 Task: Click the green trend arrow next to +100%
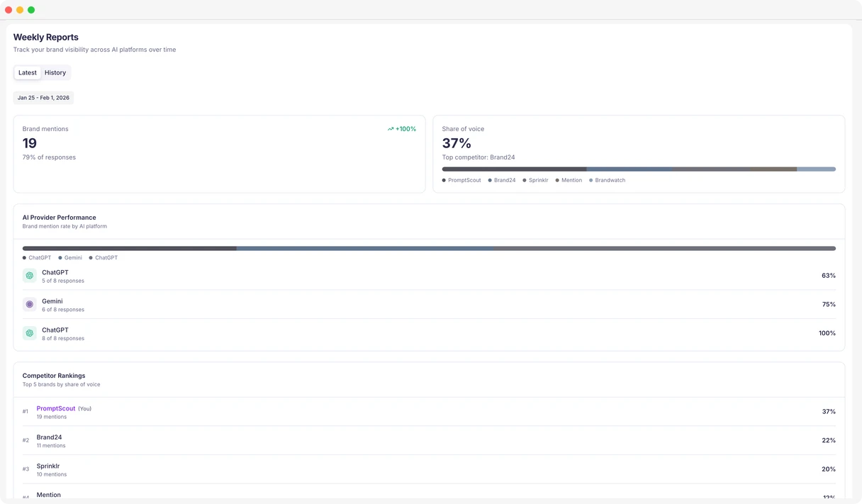tap(390, 128)
